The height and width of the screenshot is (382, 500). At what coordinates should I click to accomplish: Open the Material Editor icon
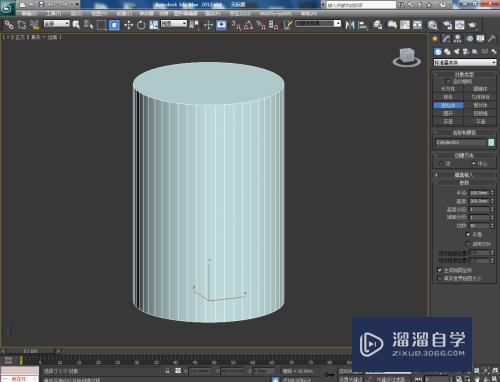(x=432, y=25)
